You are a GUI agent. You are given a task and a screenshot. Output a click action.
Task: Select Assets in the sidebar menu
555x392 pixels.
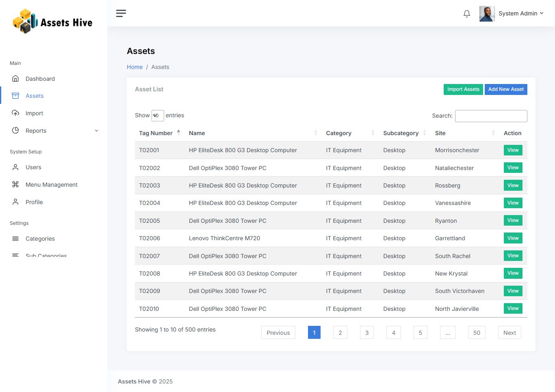coord(35,96)
